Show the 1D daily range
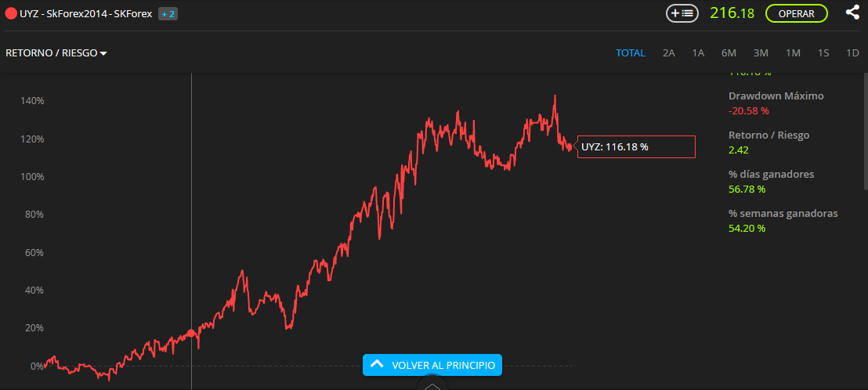This screenshot has height=390, width=868. (853, 53)
